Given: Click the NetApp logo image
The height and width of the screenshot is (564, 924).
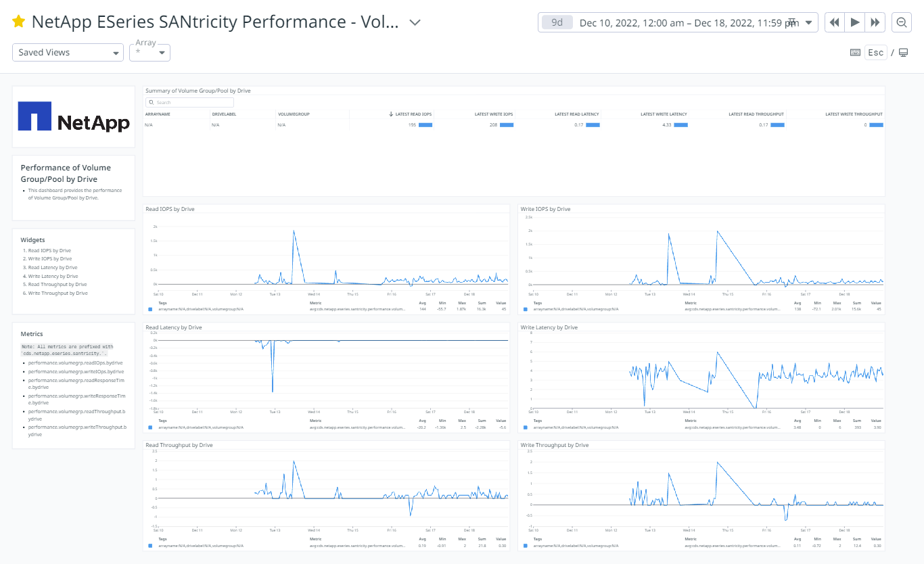Looking at the screenshot, I should (73, 116).
